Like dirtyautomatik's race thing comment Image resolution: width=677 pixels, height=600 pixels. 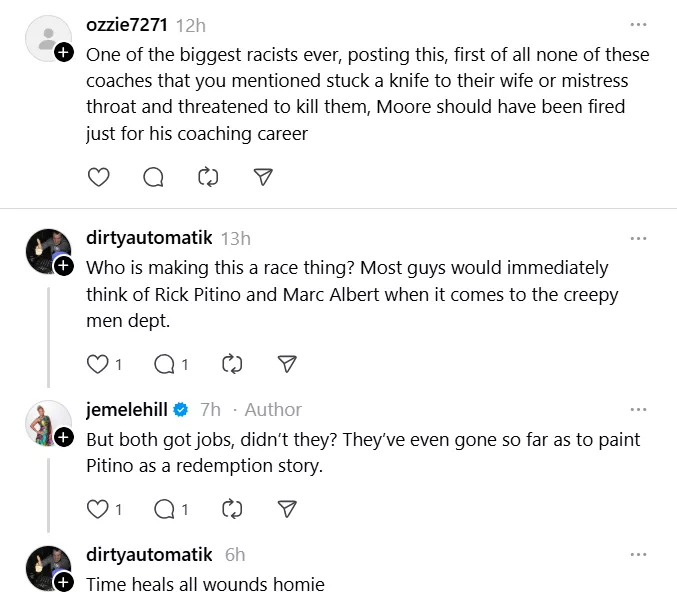pos(98,364)
